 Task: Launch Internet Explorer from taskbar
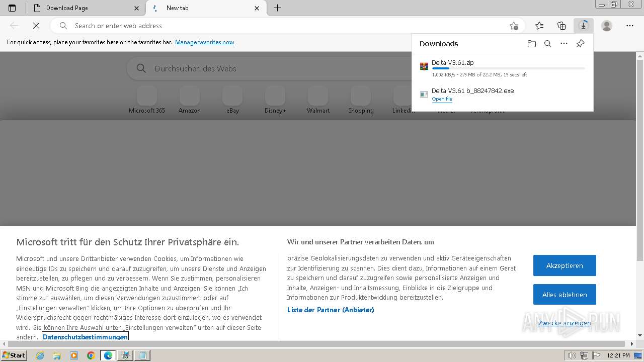(40, 355)
